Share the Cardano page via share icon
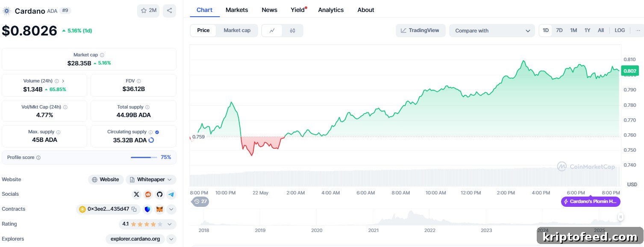 click(169, 11)
